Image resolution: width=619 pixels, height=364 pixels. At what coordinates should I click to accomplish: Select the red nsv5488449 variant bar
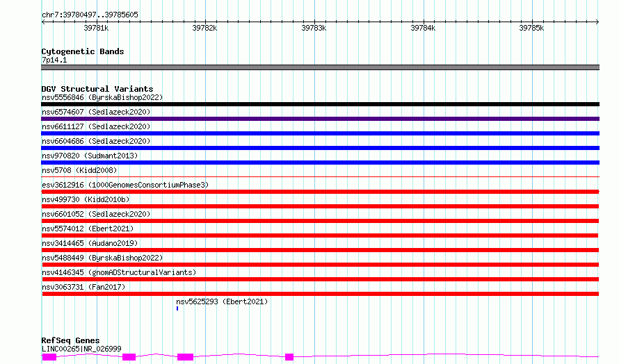pos(320,265)
